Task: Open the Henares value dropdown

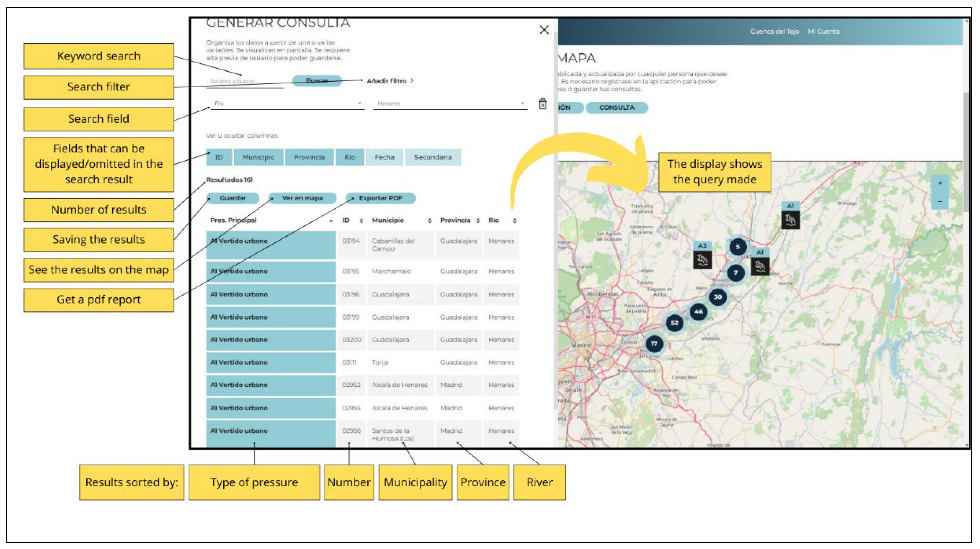Action: [x=450, y=103]
